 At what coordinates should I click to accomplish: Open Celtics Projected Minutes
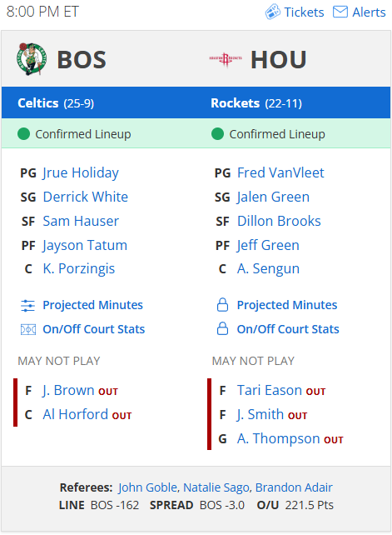tap(92, 305)
